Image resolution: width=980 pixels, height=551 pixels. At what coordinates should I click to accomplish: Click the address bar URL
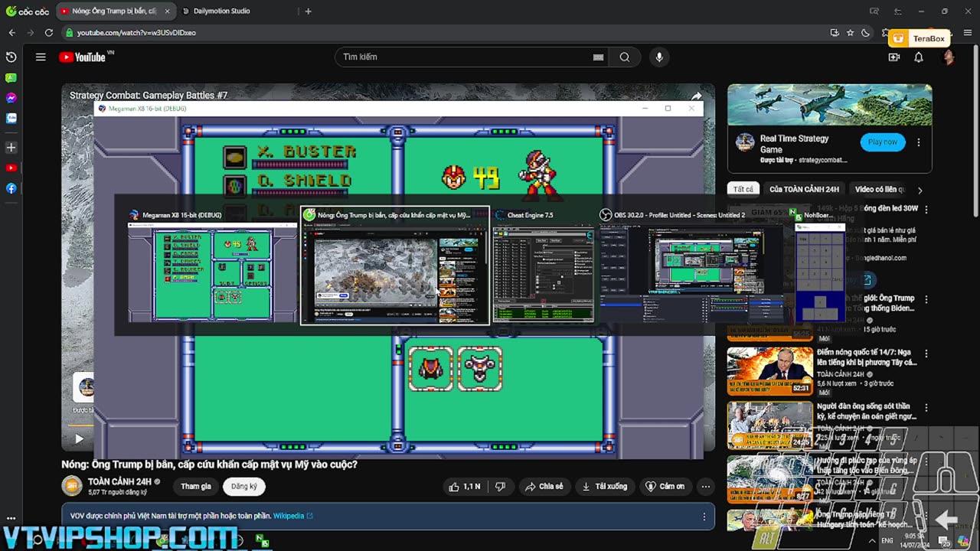coord(136,33)
